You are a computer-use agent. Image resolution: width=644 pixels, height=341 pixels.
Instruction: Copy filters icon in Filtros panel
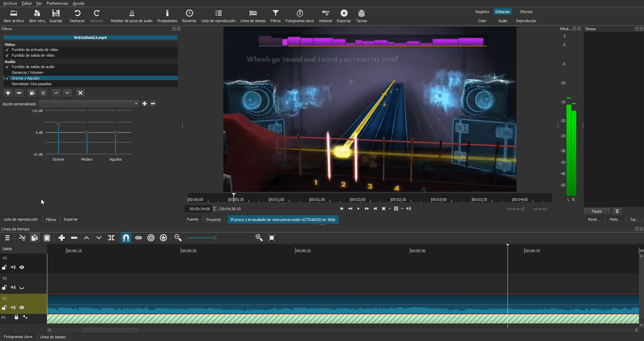click(x=32, y=93)
